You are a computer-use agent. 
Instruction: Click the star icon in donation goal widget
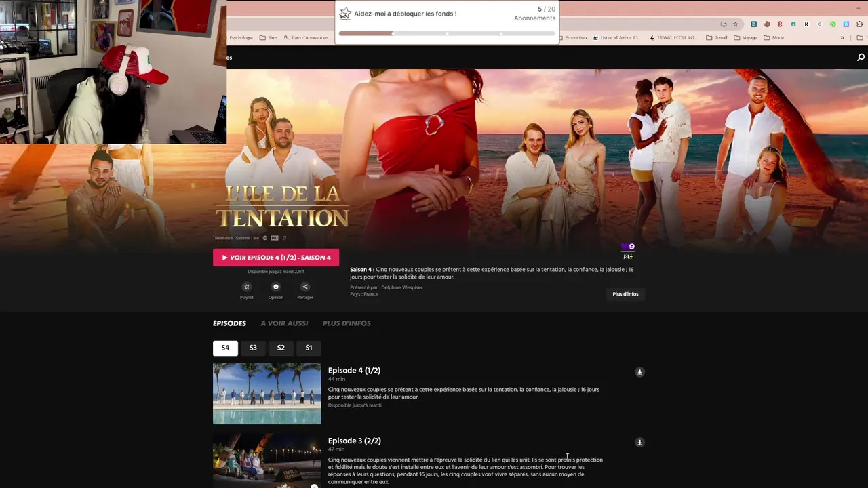tap(345, 14)
